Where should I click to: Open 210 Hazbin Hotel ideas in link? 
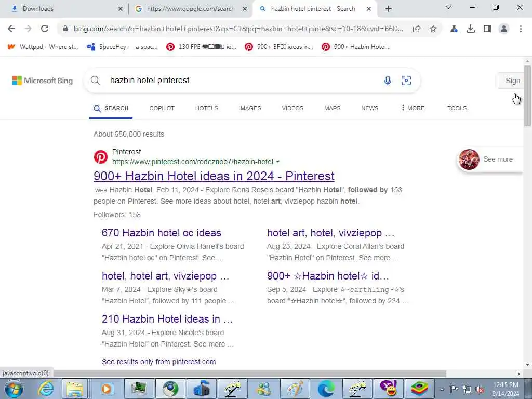(167, 319)
